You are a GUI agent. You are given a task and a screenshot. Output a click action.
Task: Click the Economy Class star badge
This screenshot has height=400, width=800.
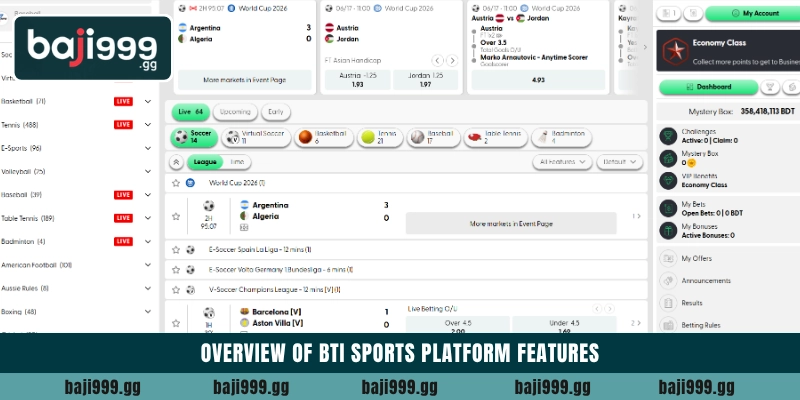(676, 51)
